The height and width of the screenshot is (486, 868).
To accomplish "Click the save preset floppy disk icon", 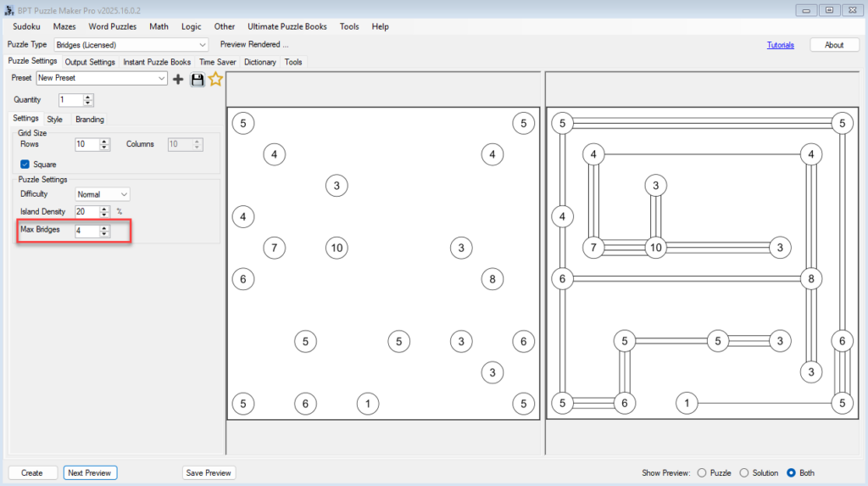I will [x=197, y=79].
